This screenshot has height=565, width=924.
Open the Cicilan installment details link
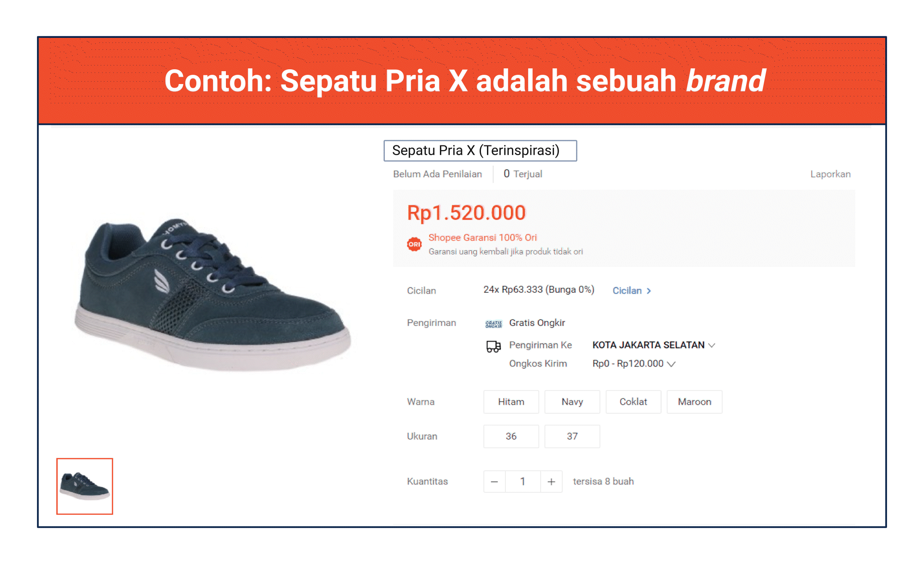point(627,291)
